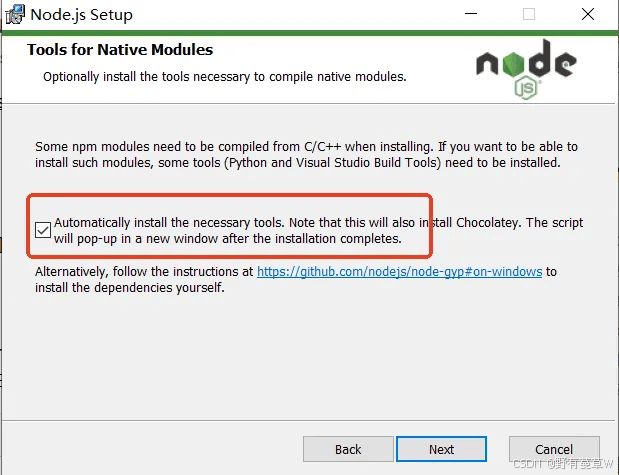Click the "install the dependencies yourself" text
Screen dimensions: 619x475
click(130, 289)
